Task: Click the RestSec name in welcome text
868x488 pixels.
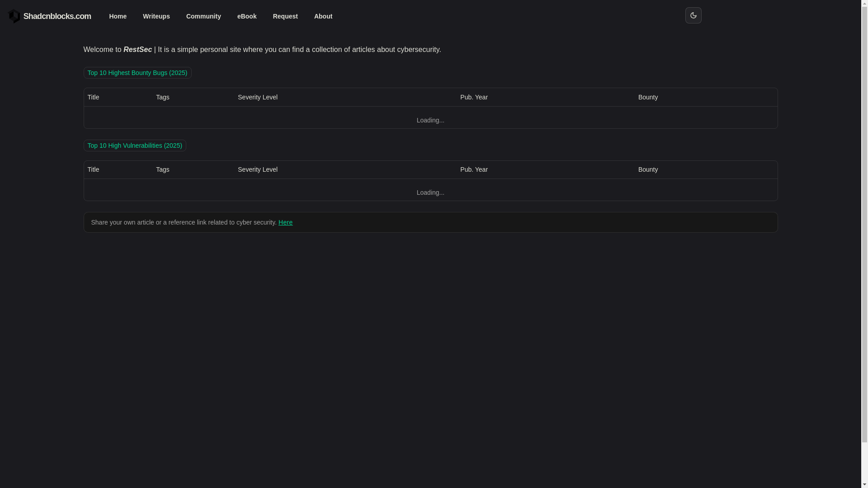Action: click(x=137, y=50)
